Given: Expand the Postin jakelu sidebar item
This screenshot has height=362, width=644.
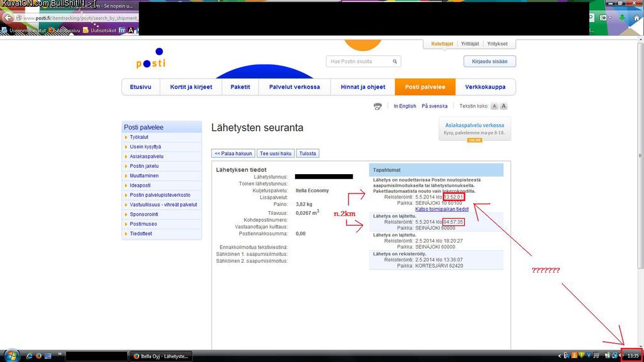Looking at the screenshot, I should coord(144,166).
